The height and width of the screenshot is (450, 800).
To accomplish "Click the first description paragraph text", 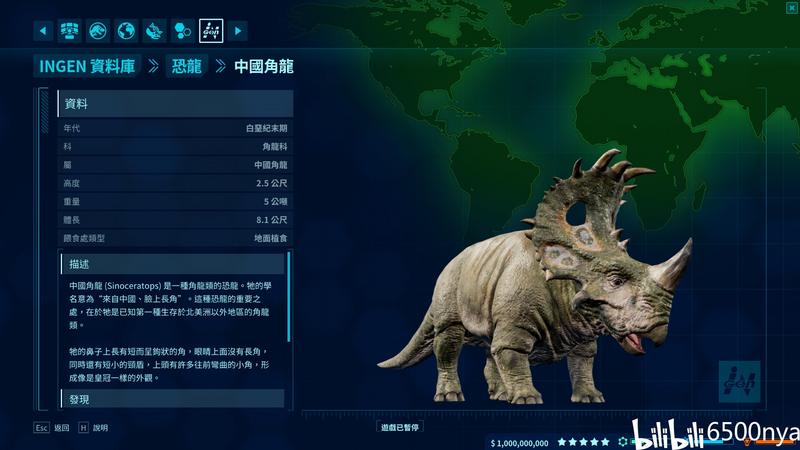I will [x=170, y=305].
